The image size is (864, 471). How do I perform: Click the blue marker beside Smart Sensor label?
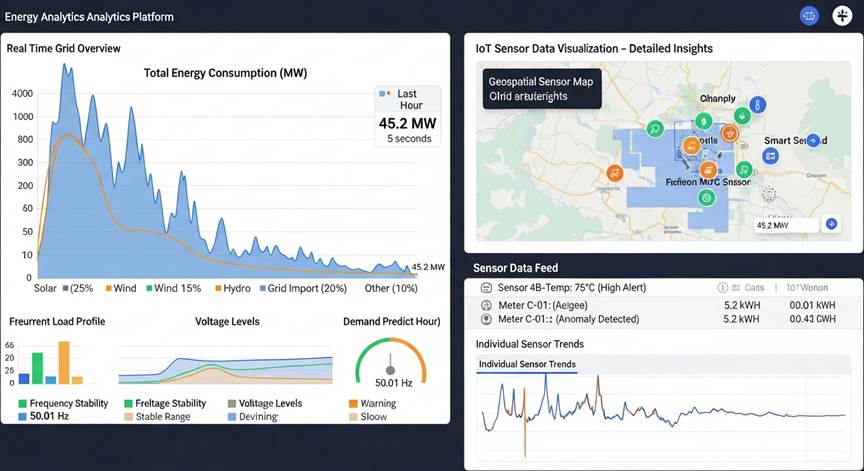click(813, 141)
